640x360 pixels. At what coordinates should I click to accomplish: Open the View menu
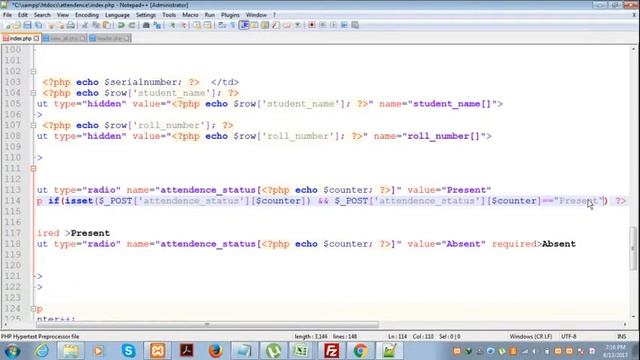(x=62, y=15)
